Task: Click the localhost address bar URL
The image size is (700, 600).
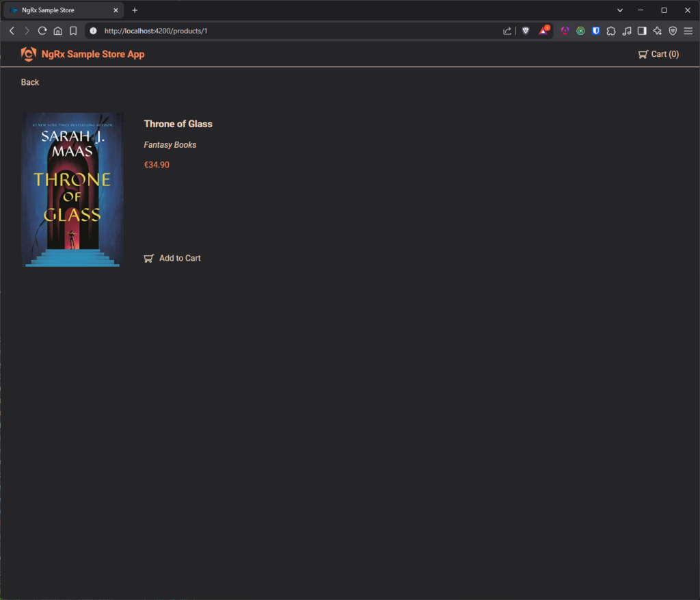Action: [x=156, y=31]
